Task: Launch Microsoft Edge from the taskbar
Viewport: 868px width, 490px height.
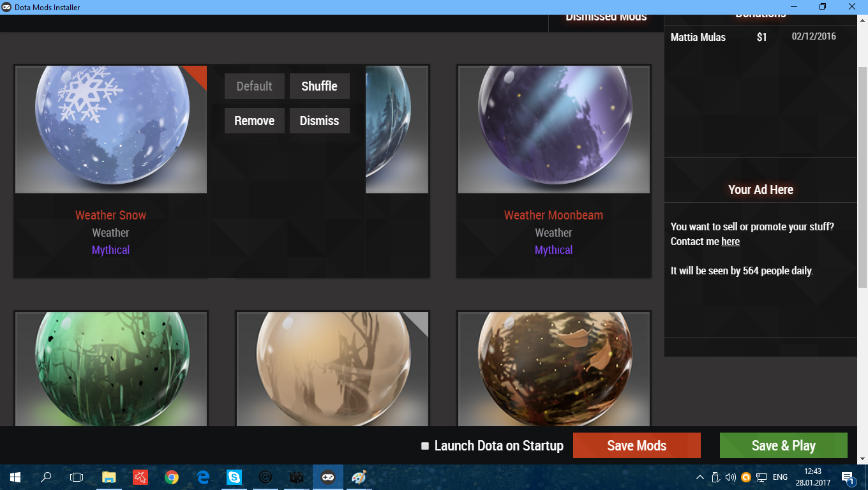Action: tap(203, 477)
